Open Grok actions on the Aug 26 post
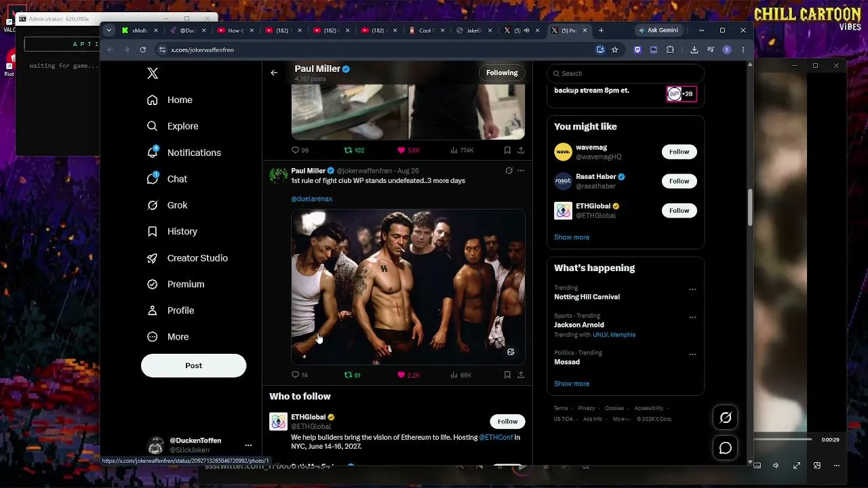The height and width of the screenshot is (488, 868). (x=509, y=171)
